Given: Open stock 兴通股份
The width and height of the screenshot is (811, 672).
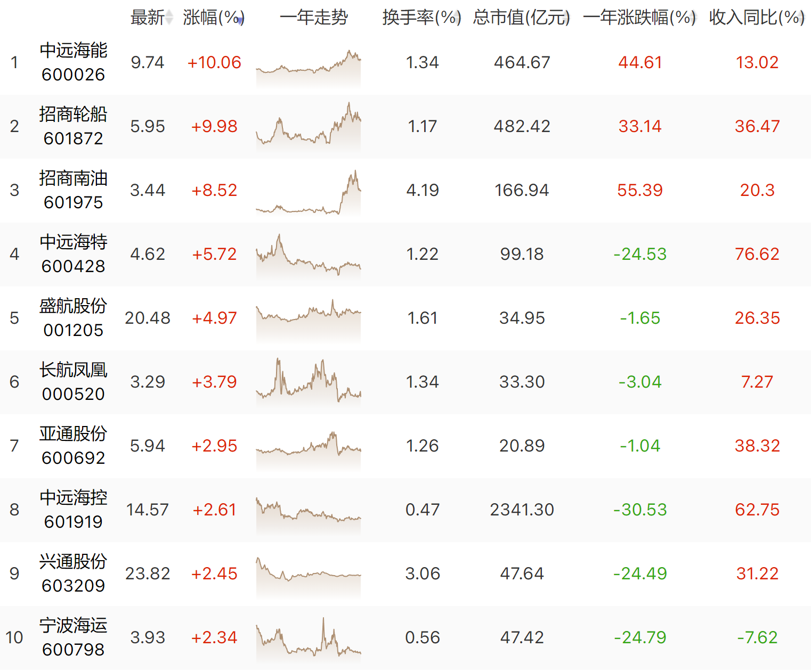Looking at the screenshot, I should click(74, 561).
